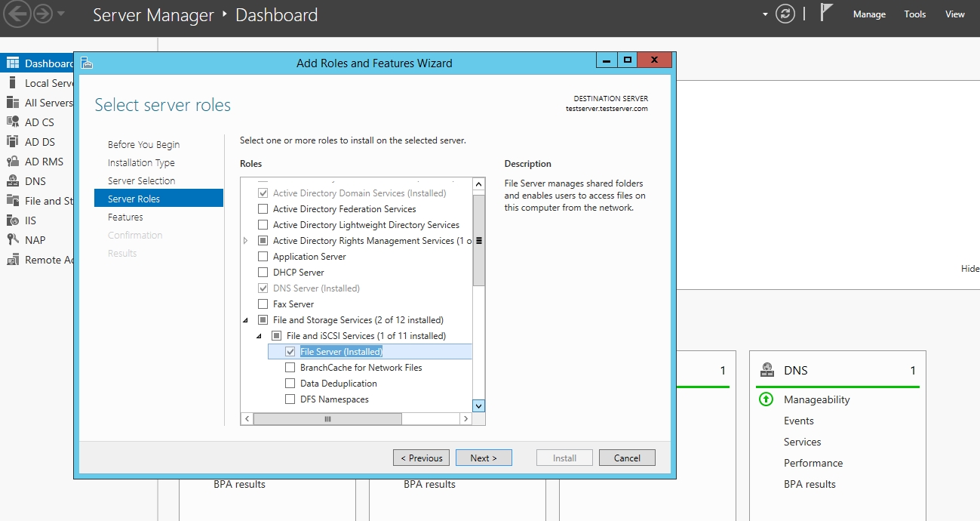Toggle the Active Directory Rights Management Services checkbox
Screen dimensions: 980x521
[x=263, y=241]
